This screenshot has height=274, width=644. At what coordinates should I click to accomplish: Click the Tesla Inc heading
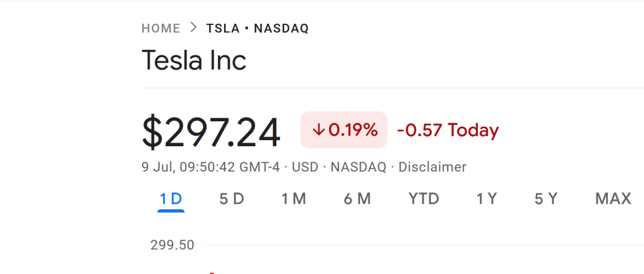194,60
